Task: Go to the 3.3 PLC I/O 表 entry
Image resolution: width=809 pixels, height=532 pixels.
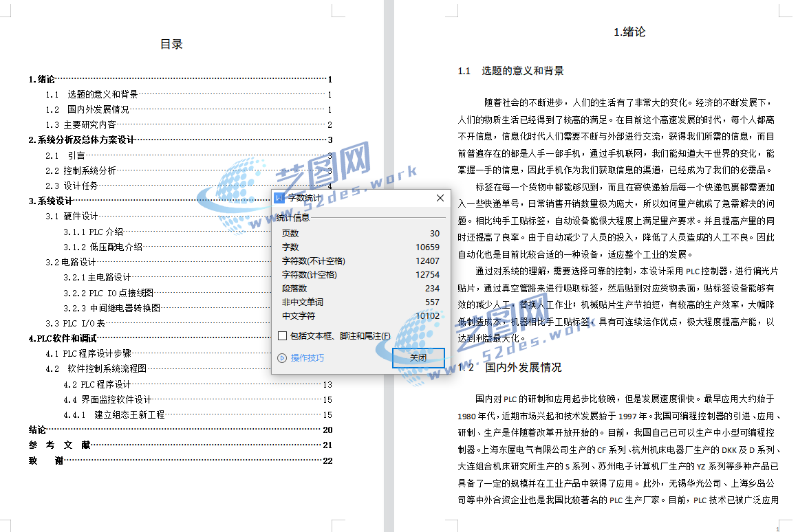Action: (158, 323)
